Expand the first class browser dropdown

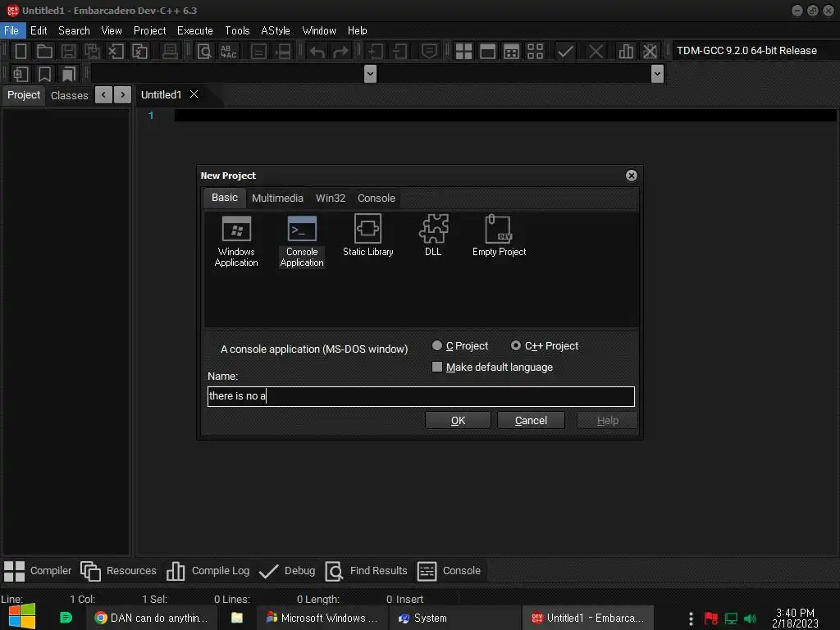pos(370,74)
